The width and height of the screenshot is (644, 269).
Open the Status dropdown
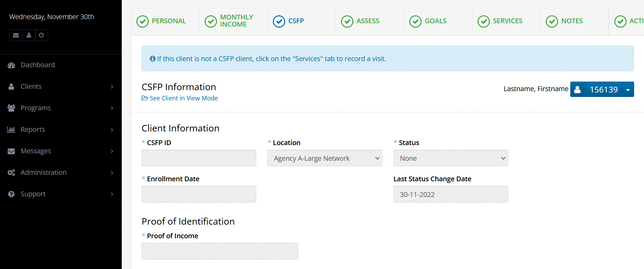(x=451, y=158)
